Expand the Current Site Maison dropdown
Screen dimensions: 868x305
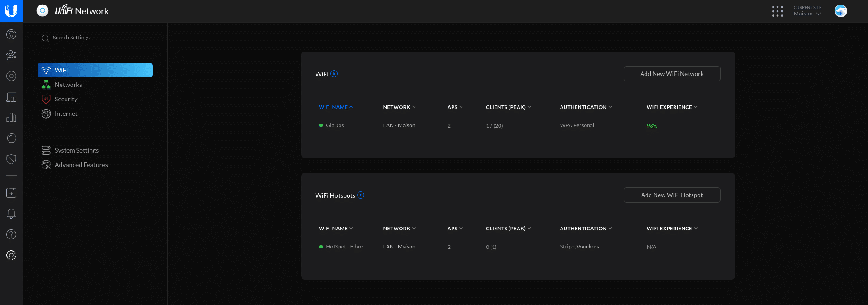(807, 11)
